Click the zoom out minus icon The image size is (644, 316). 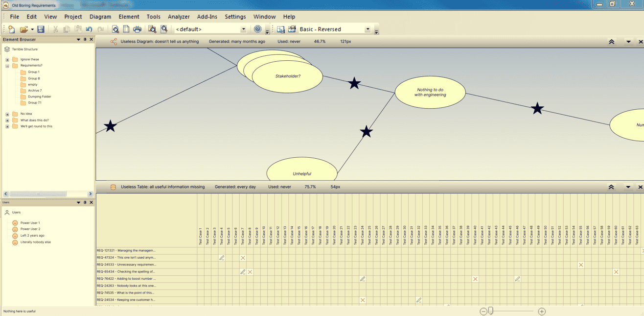(483, 312)
